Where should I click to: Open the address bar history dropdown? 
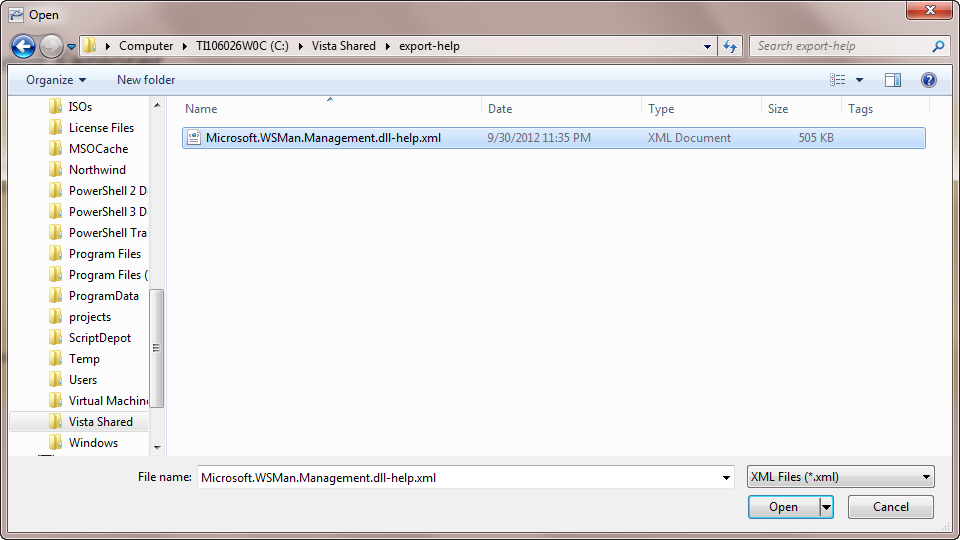pyautogui.click(x=707, y=47)
